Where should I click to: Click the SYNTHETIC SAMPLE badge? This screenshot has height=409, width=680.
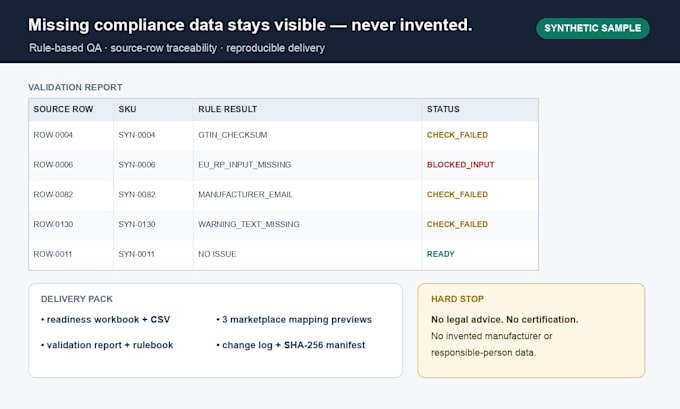coord(593,28)
